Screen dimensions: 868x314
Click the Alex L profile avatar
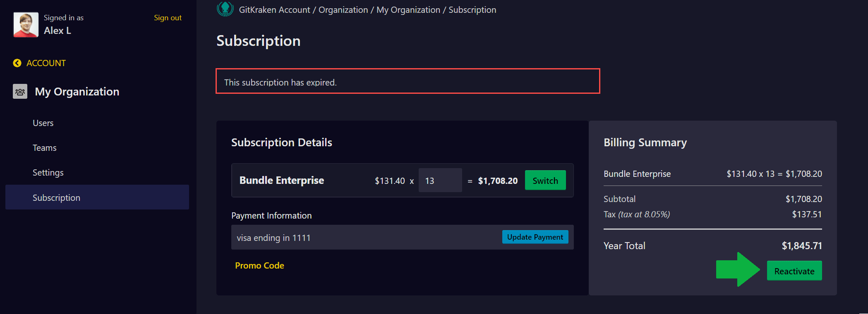[x=26, y=25]
